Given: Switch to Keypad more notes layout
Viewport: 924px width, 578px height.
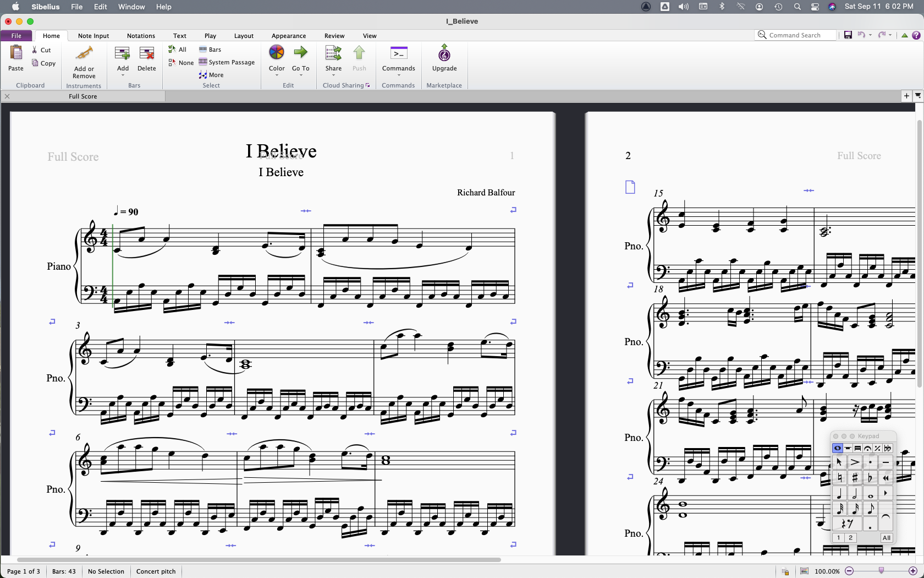Looking at the screenshot, I should coord(848,448).
